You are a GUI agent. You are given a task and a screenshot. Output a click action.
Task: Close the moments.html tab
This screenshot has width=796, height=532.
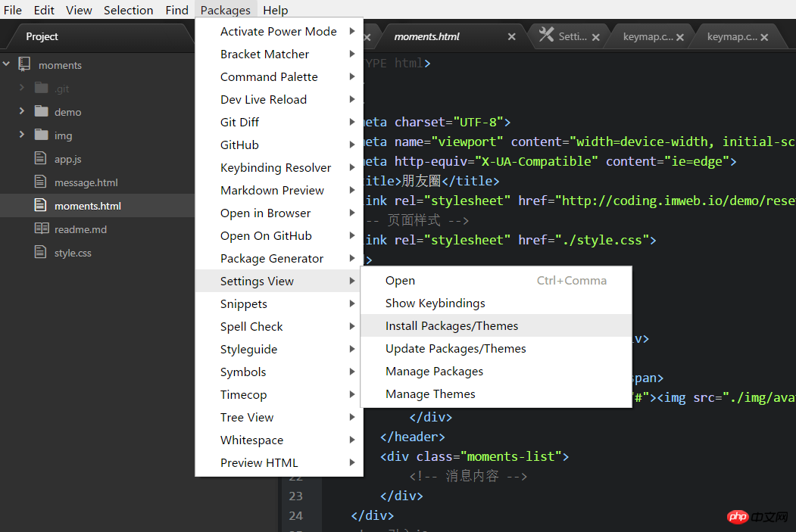[x=512, y=36]
